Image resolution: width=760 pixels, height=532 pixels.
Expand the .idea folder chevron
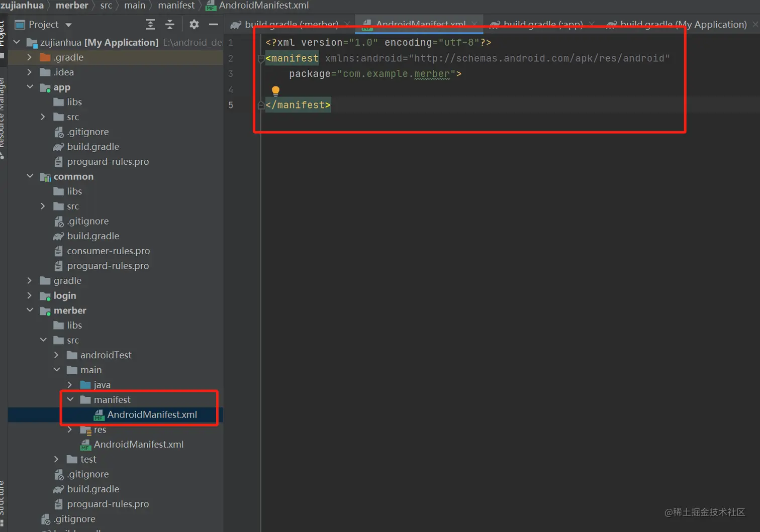click(x=30, y=72)
